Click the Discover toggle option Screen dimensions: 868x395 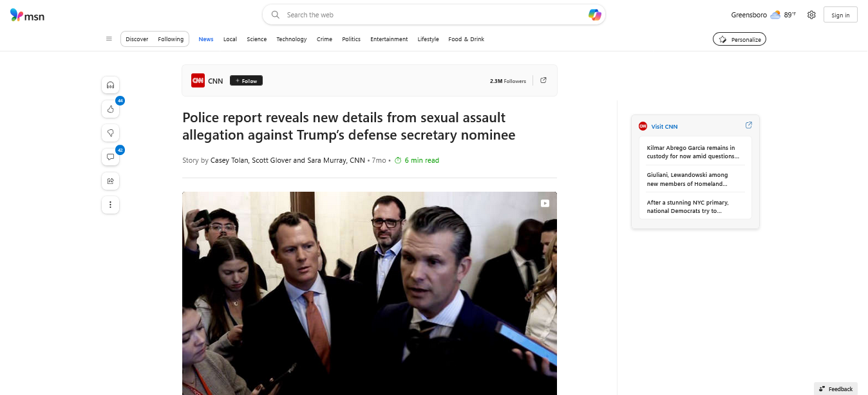pos(137,39)
